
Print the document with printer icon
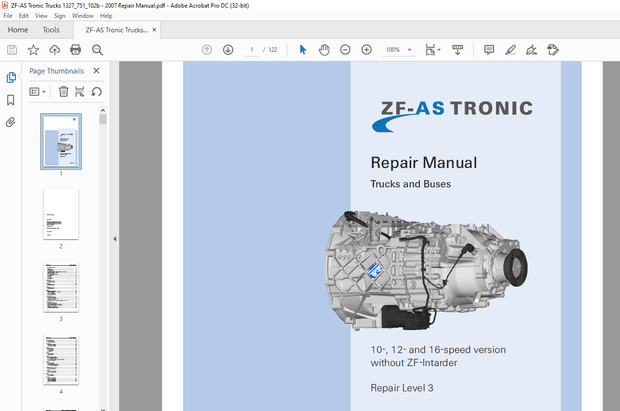[76, 50]
